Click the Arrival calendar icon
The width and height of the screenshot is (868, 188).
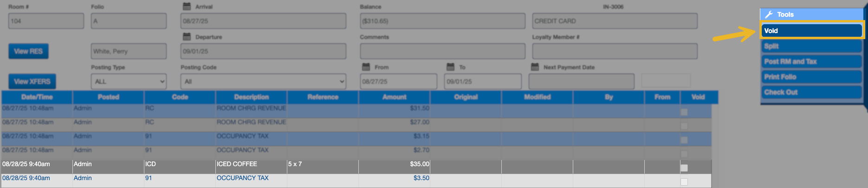(187, 7)
